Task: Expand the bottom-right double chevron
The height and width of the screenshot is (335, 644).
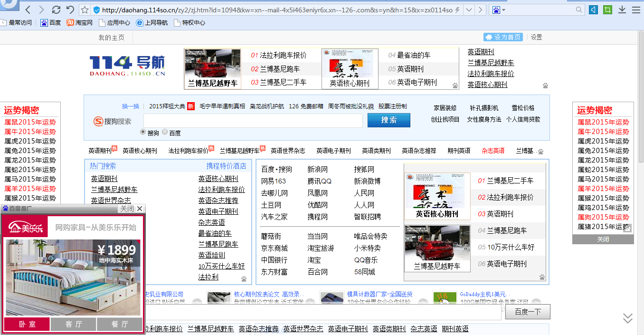Action: pos(628,317)
